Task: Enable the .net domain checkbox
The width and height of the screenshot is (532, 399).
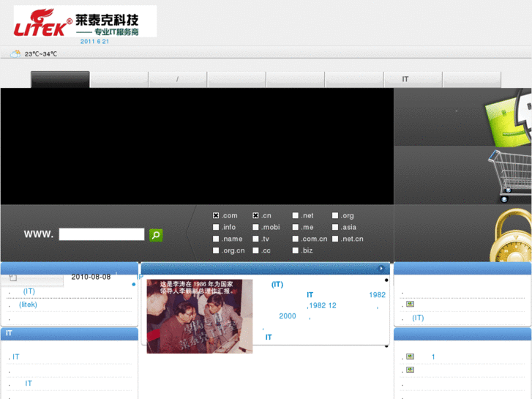Action: (295, 215)
